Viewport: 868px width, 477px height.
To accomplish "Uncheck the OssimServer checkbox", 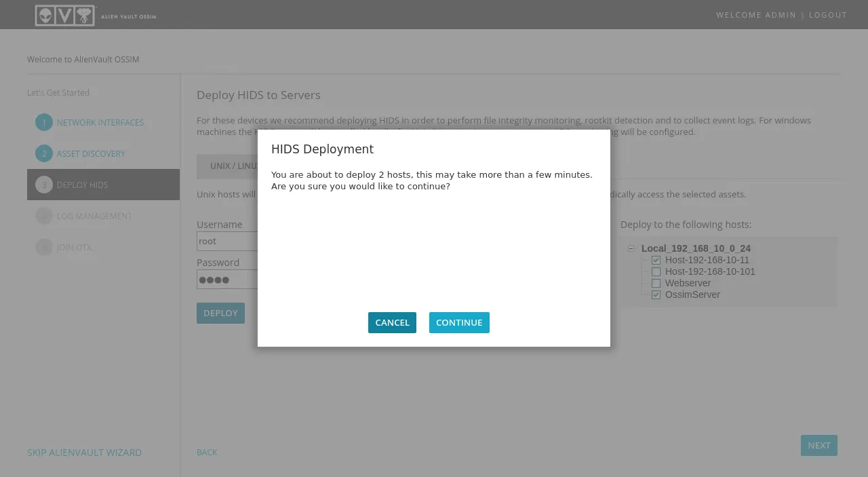I will click(656, 295).
